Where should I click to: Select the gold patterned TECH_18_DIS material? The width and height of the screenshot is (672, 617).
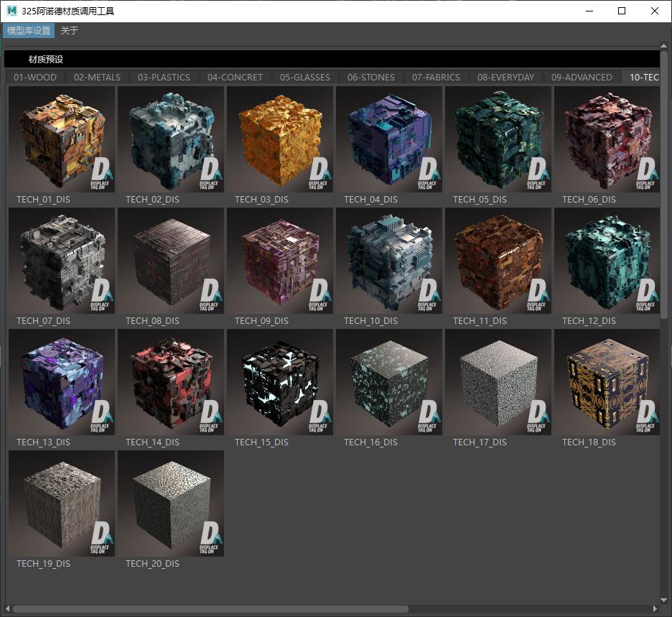[607, 382]
